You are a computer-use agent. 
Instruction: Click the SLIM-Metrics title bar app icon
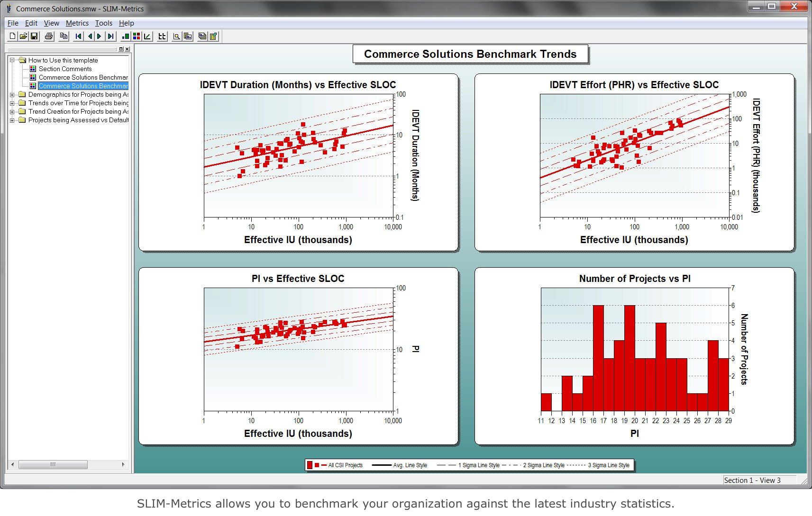point(9,9)
